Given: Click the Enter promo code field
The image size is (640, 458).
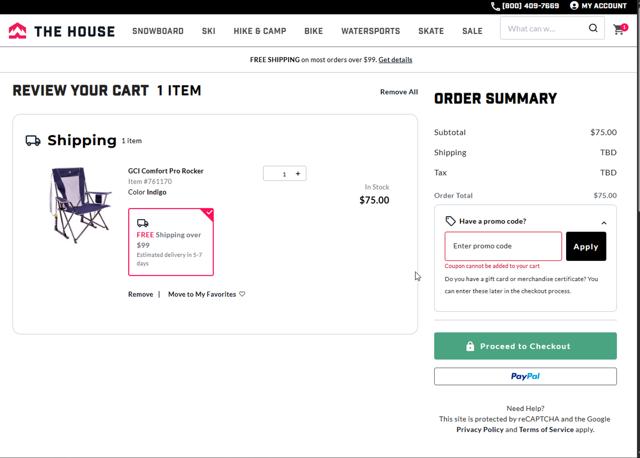Looking at the screenshot, I should click(x=503, y=246).
